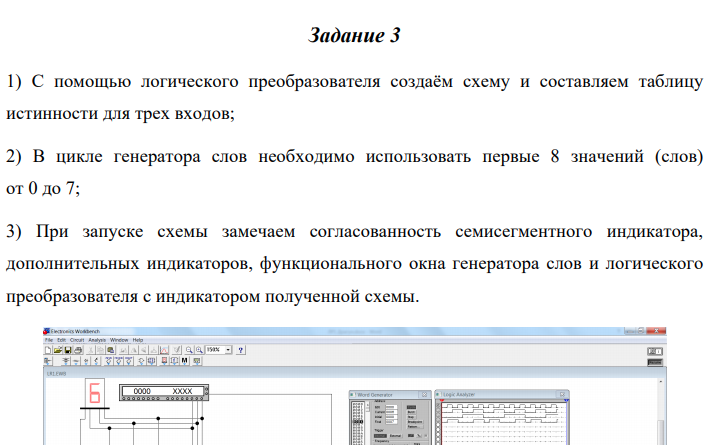
Task: Open the Analysis menu
Action: [x=98, y=340]
